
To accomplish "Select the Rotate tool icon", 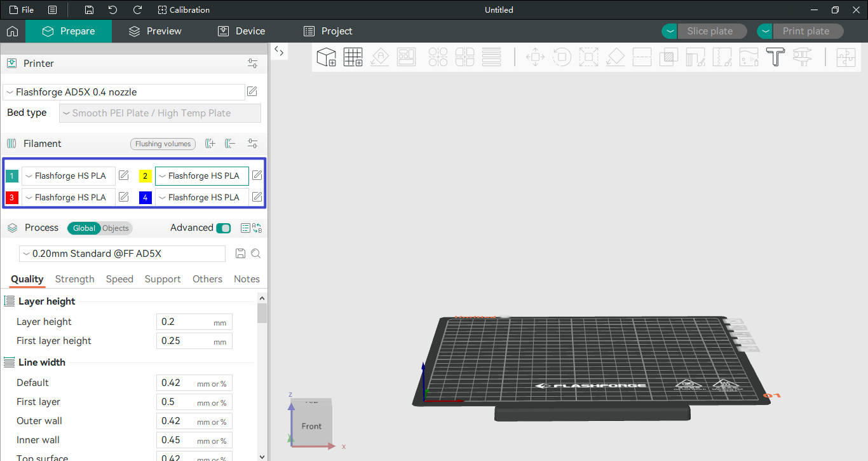I will [562, 57].
